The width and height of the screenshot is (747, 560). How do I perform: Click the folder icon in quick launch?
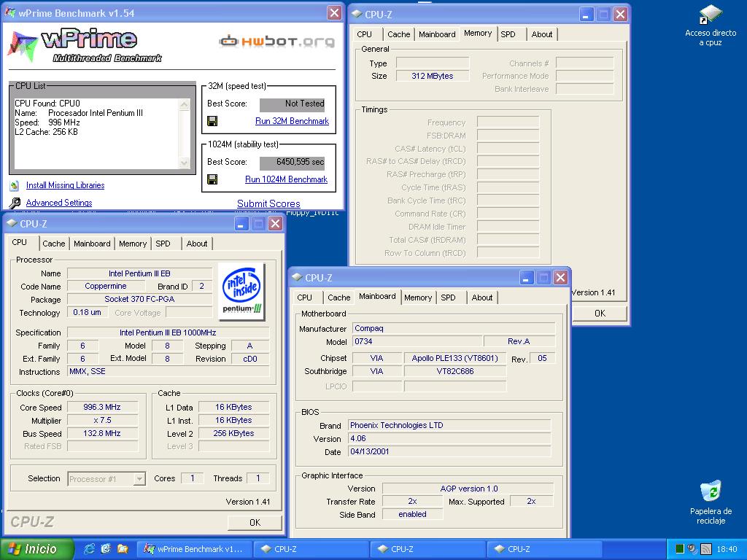click(123, 549)
